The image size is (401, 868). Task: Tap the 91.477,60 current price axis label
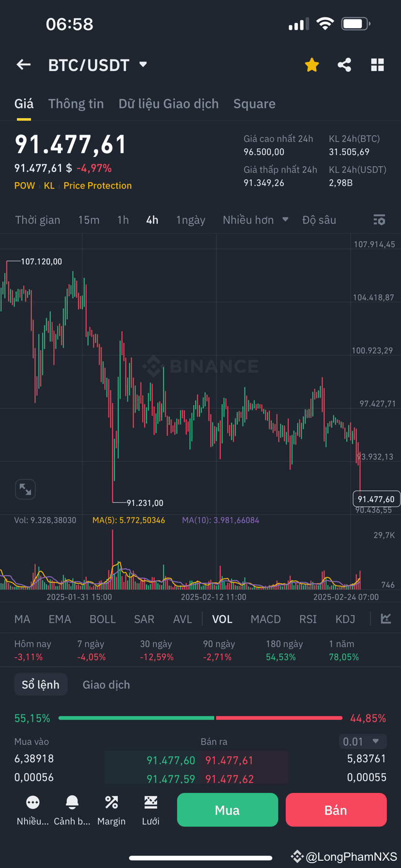click(x=376, y=499)
